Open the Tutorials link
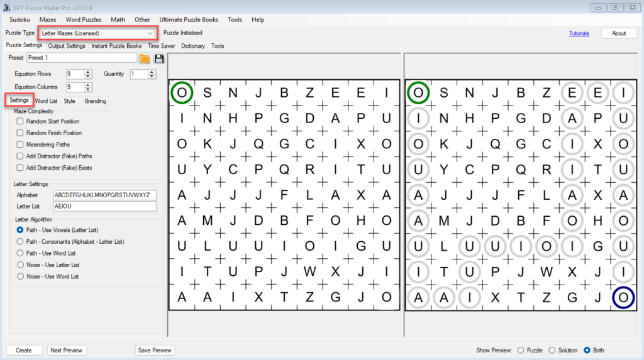Screen dimensions: 644x360 [x=579, y=33]
